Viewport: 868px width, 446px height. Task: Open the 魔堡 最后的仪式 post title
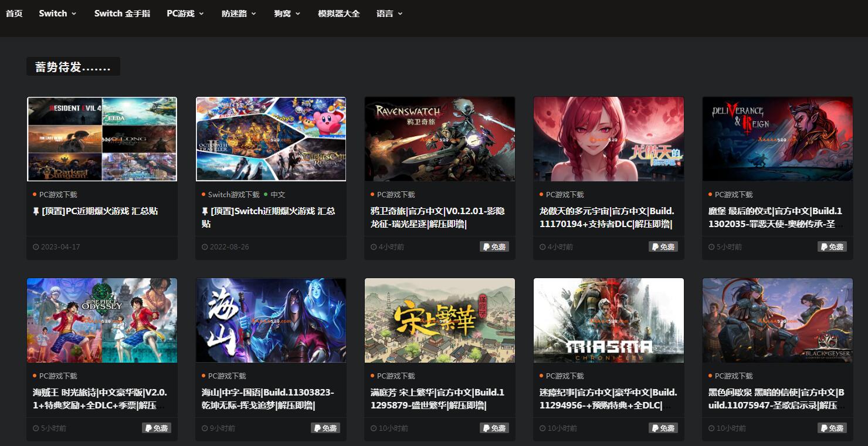tap(776, 218)
